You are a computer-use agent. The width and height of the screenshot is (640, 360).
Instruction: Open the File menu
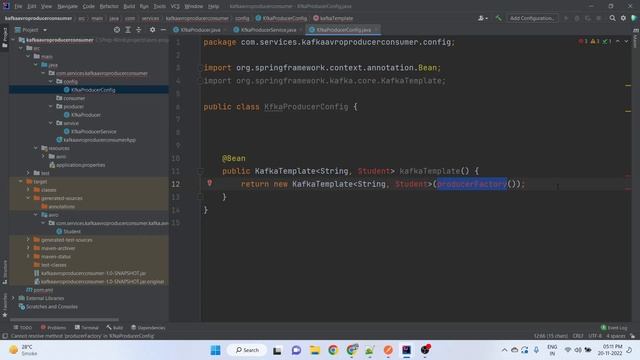18,6
